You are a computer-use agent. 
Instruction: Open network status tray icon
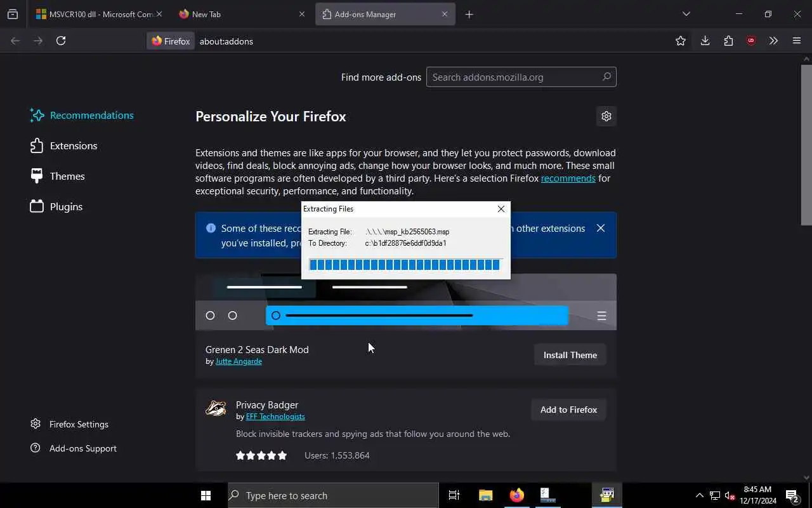coord(714,495)
